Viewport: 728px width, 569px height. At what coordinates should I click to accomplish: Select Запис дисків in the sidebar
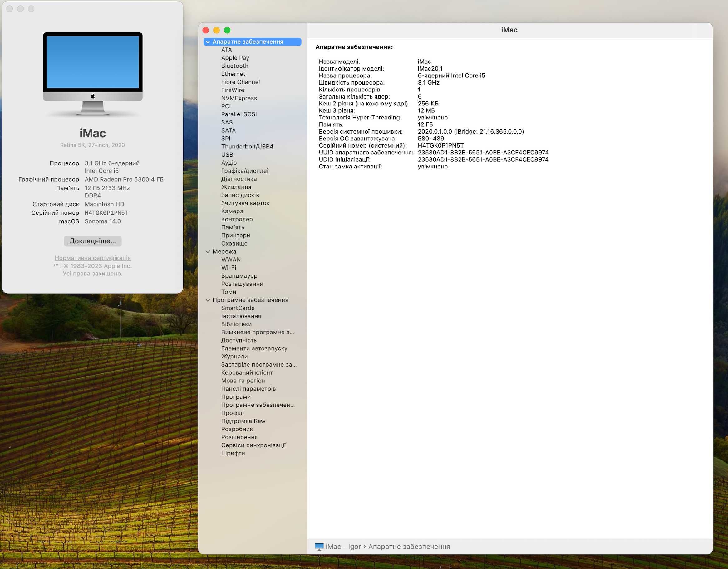click(x=240, y=195)
